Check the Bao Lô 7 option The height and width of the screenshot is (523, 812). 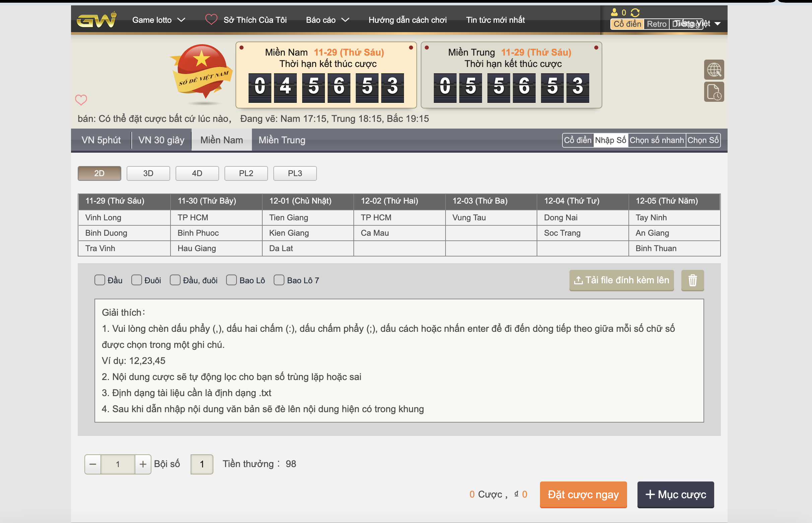pyautogui.click(x=279, y=280)
